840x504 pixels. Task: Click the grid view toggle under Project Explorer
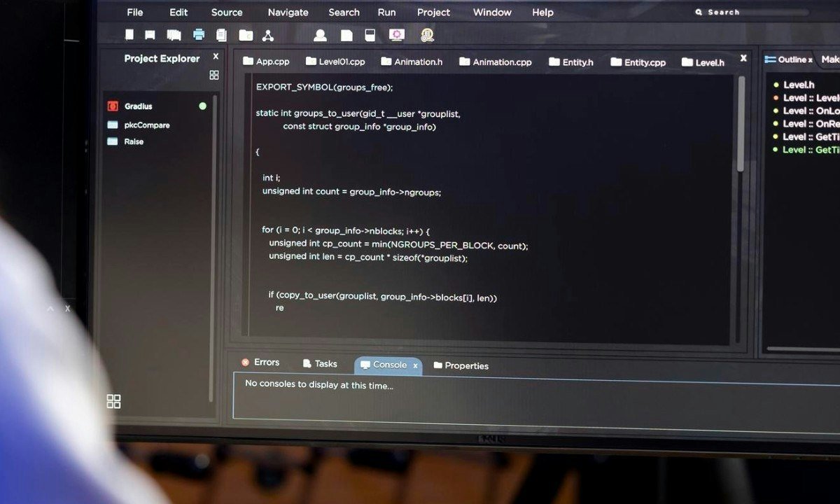click(214, 75)
